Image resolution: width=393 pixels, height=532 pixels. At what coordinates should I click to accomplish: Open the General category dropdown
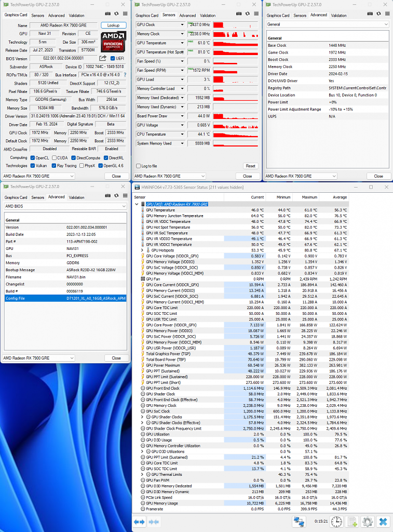click(x=327, y=24)
